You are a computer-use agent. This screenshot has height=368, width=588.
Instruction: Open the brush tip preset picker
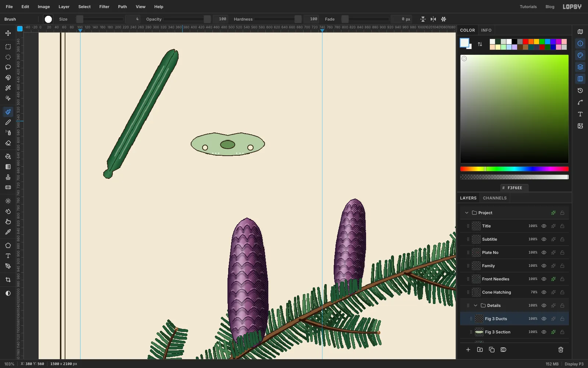[x=48, y=19]
